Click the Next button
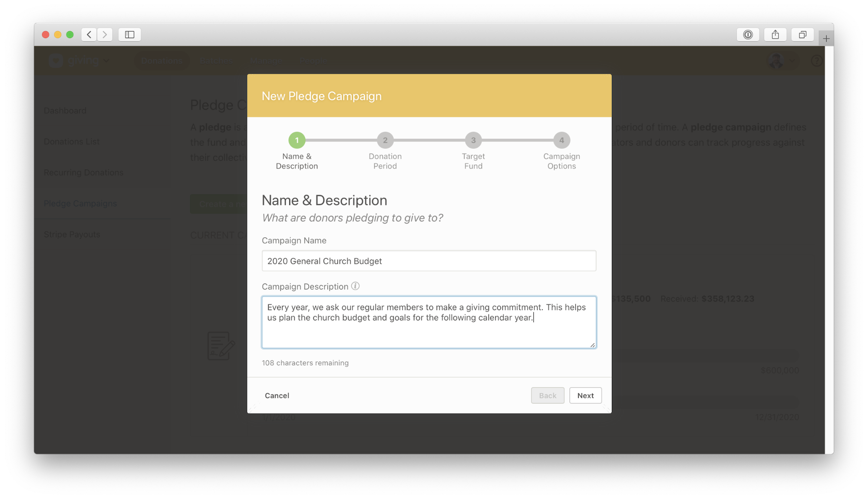The image size is (868, 499). click(585, 395)
